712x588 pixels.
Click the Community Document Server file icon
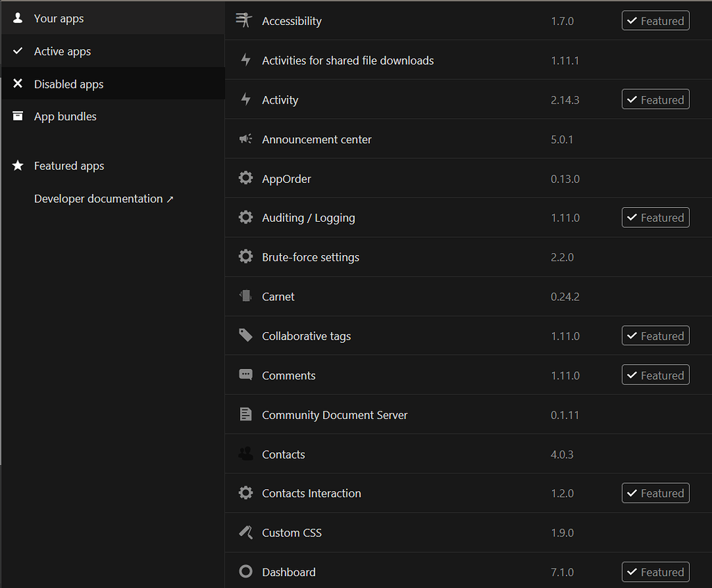pyautogui.click(x=245, y=415)
